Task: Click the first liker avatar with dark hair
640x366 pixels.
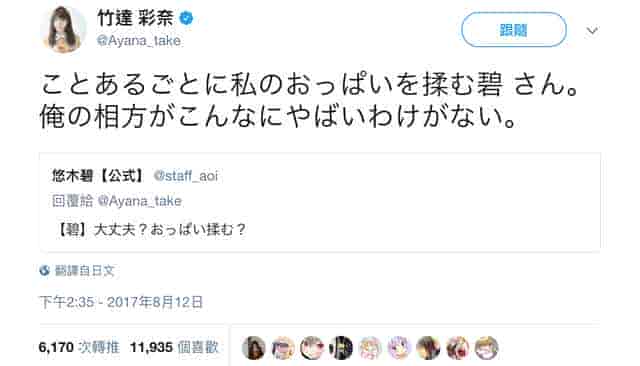Action: click(x=253, y=348)
